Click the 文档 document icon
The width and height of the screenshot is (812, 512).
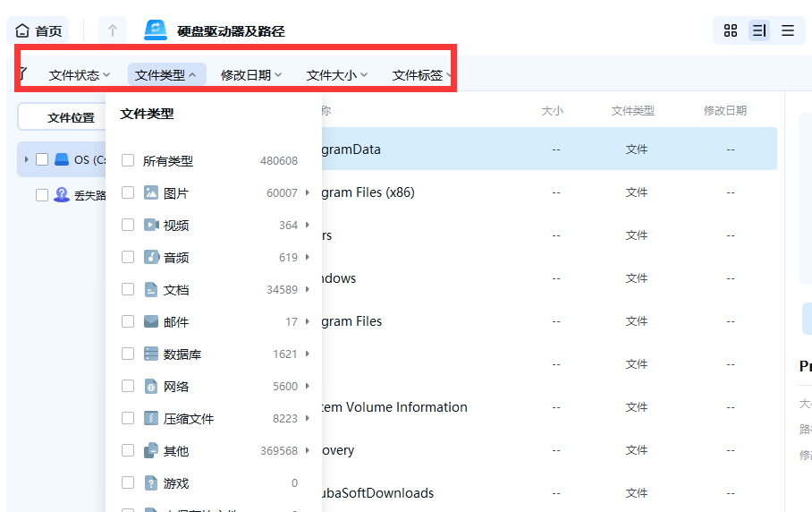click(x=151, y=288)
